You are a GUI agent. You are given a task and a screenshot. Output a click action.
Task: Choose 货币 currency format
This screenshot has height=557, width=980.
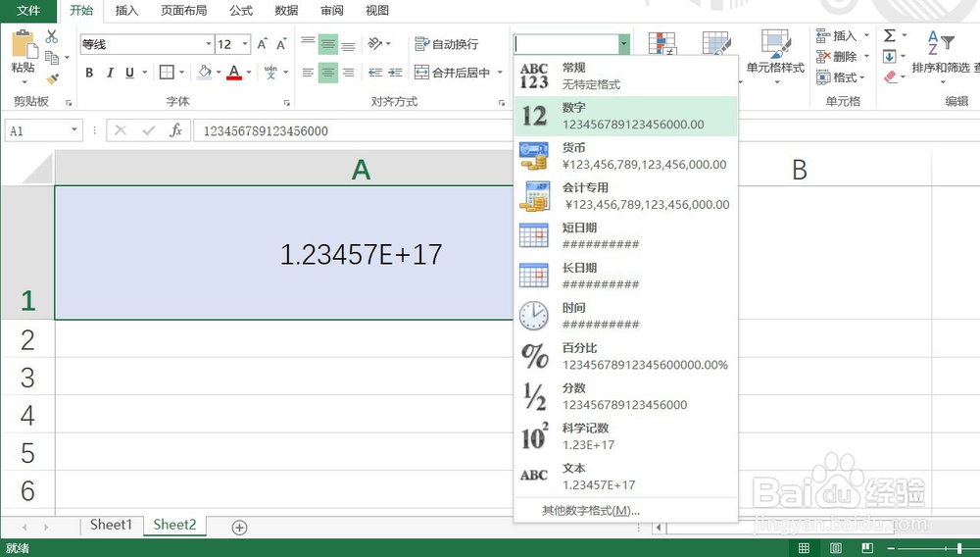pyautogui.click(x=625, y=156)
